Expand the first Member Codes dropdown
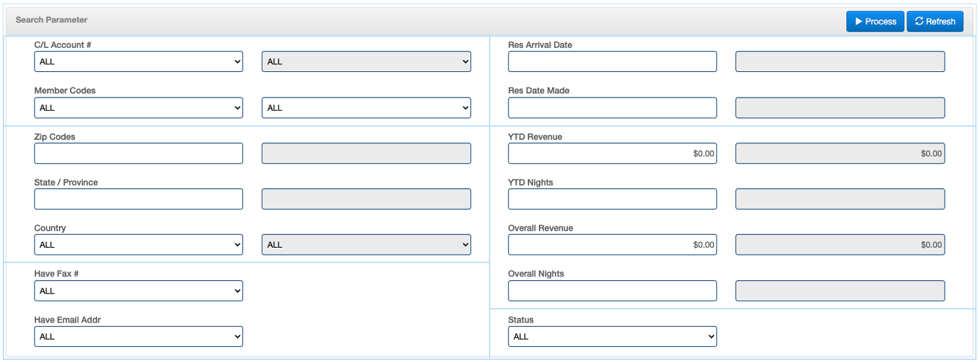This screenshot has height=362, width=980. (x=139, y=108)
